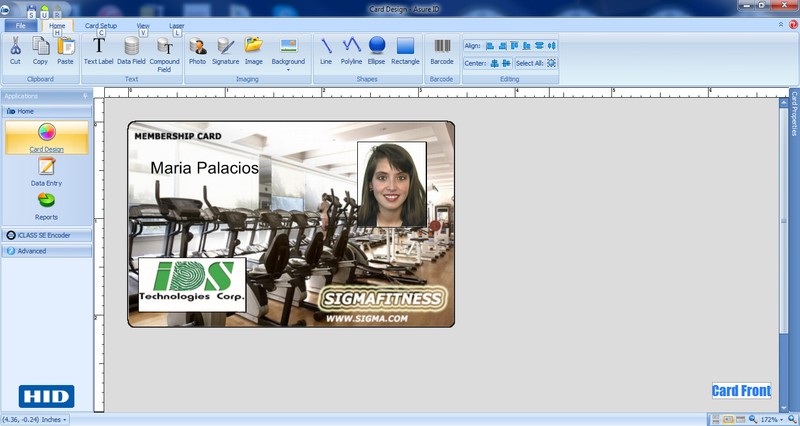This screenshot has height=426, width=800.
Task: Click the scroll up arrow of canvas
Action: point(784,103)
